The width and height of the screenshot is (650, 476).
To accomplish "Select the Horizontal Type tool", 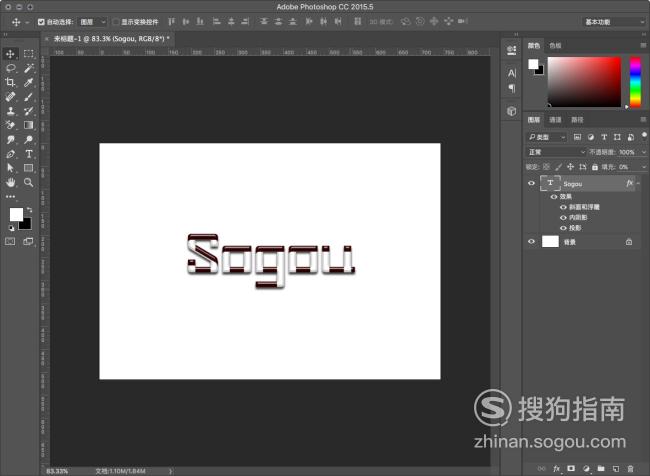I will tap(28, 154).
